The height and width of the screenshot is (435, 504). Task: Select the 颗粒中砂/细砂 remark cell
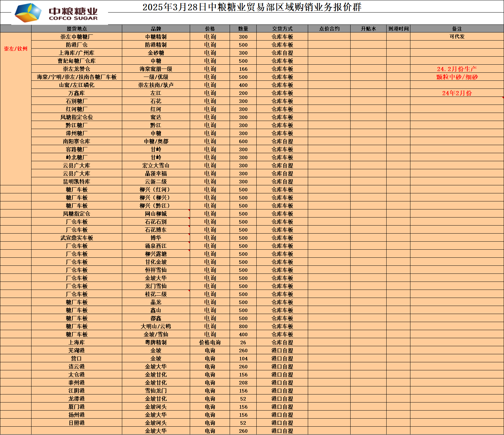[457, 77]
